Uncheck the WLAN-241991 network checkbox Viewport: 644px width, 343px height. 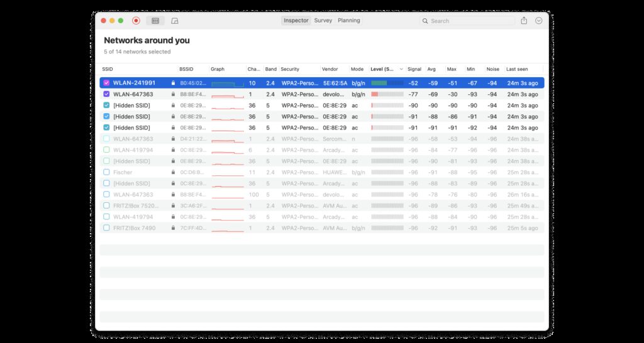pyautogui.click(x=106, y=83)
